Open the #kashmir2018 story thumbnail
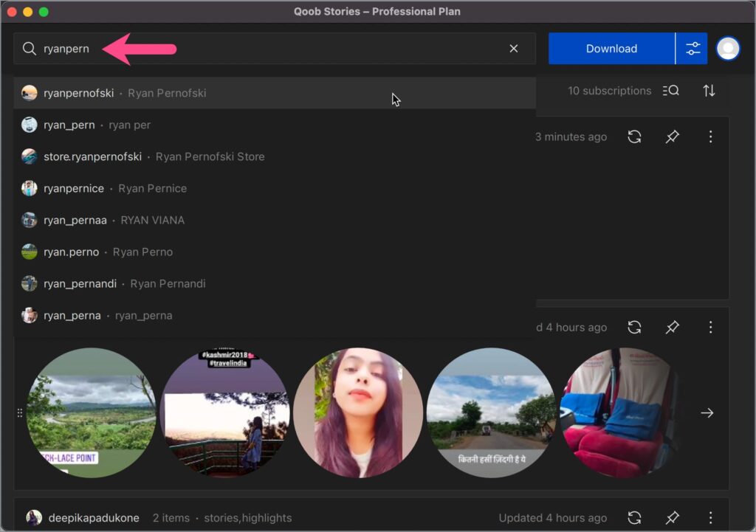This screenshot has width=756, height=532. click(x=224, y=413)
